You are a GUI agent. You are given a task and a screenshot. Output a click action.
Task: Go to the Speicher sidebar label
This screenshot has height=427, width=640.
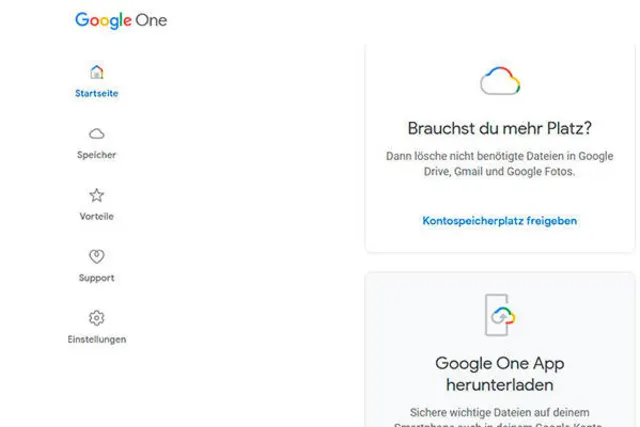[x=97, y=155]
